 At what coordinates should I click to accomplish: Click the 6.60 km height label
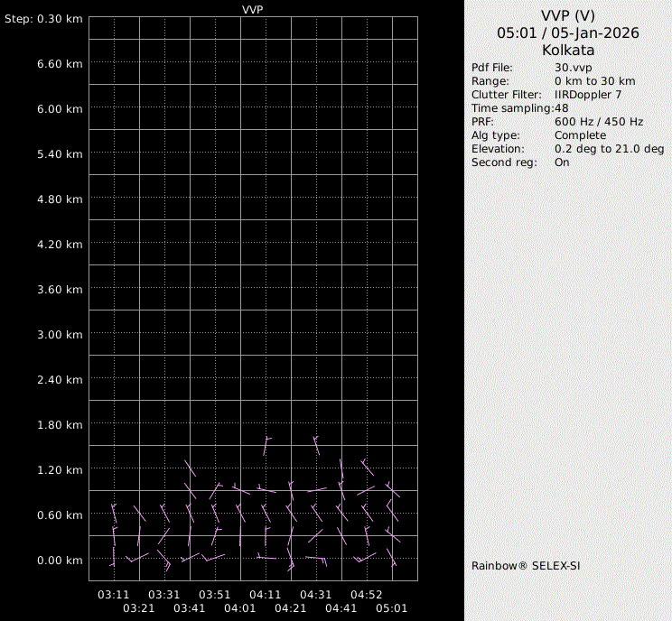click(61, 63)
